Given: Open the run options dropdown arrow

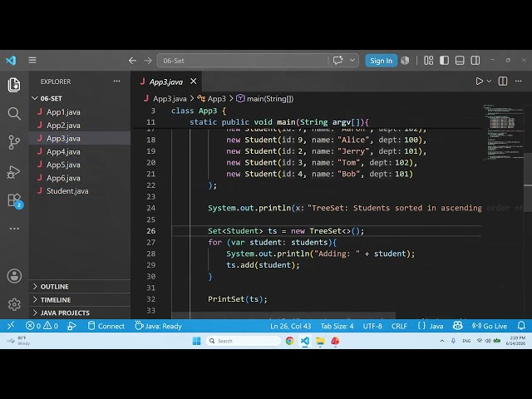Looking at the screenshot, I should click(x=489, y=81).
